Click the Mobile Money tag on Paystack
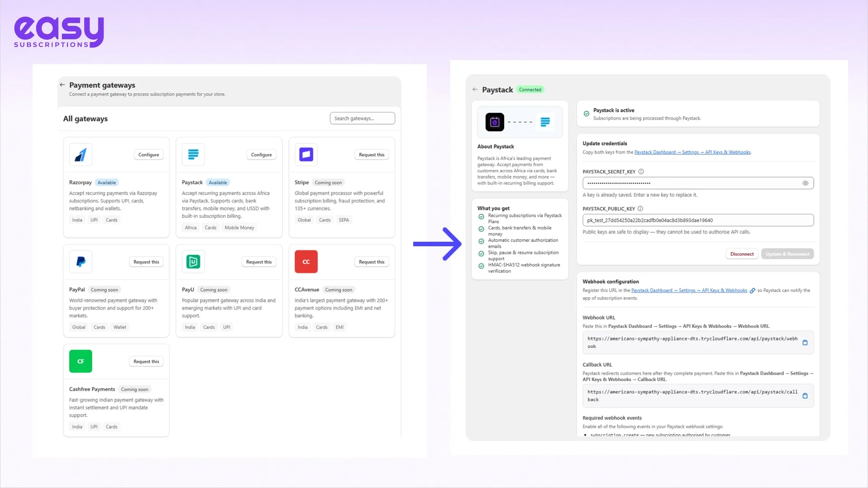Screen dimensions: 868x488 (239, 228)
